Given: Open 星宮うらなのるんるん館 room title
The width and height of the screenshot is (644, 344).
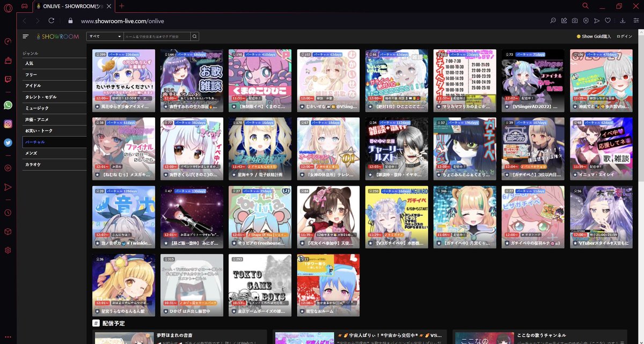Looking at the screenshot, I should (x=122, y=311).
